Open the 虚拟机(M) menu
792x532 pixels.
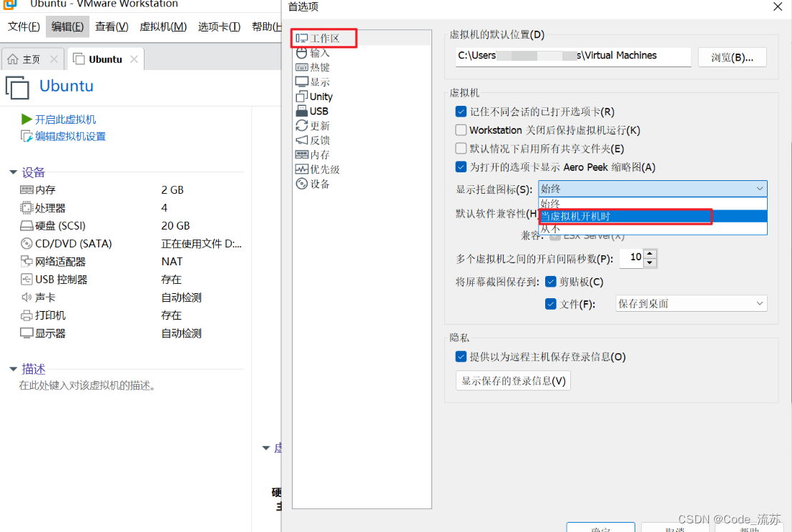click(162, 26)
